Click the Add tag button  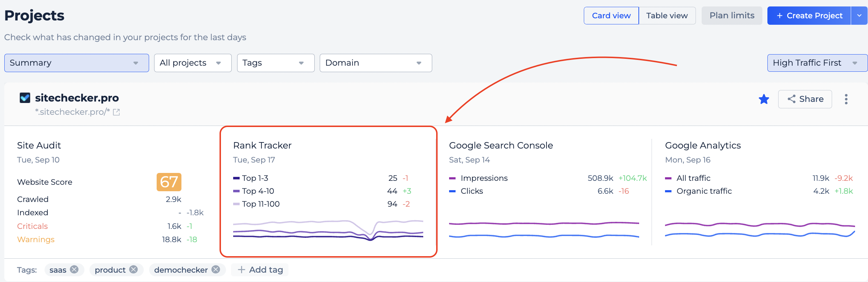coord(260,270)
